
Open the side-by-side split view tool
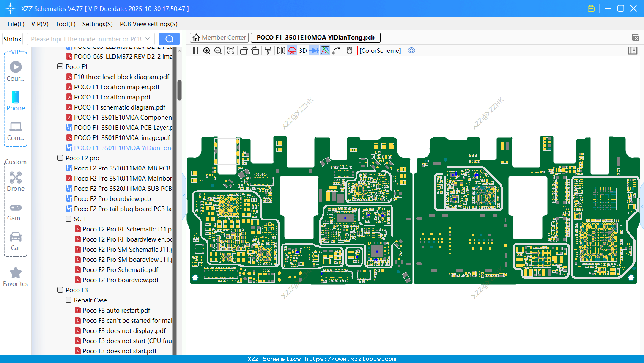[193, 50]
